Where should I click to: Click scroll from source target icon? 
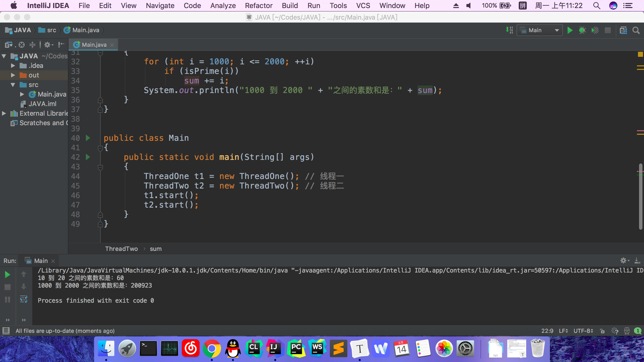(22, 45)
